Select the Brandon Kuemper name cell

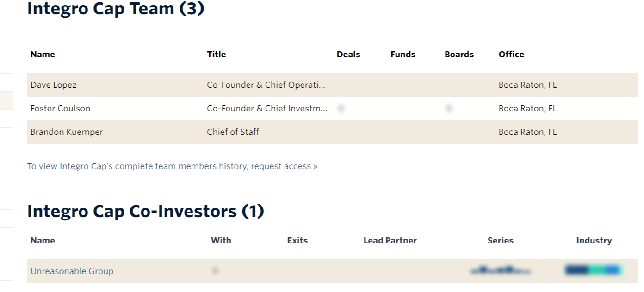[x=67, y=132]
